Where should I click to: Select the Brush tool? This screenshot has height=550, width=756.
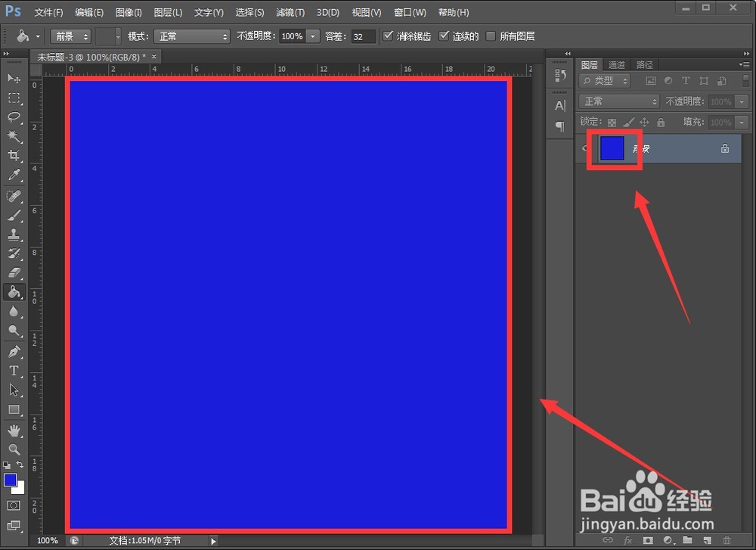(x=14, y=215)
